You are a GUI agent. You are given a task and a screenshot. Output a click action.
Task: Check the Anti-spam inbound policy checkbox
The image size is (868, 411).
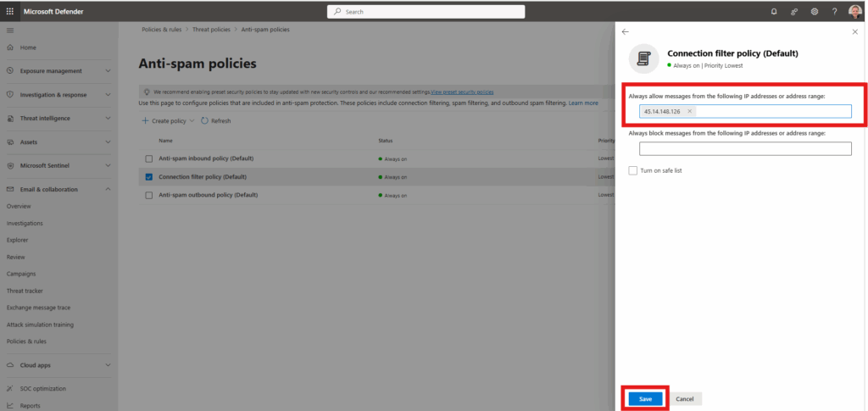[148, 158]
